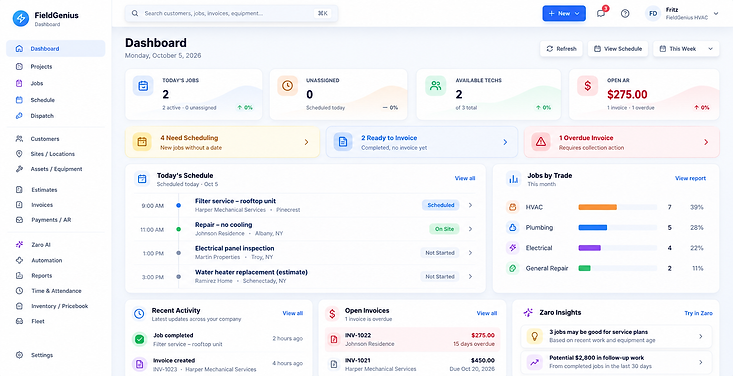733x376 pixels.
Task: Click the Open Invoices dollar icon
Action: pos(332,314)
